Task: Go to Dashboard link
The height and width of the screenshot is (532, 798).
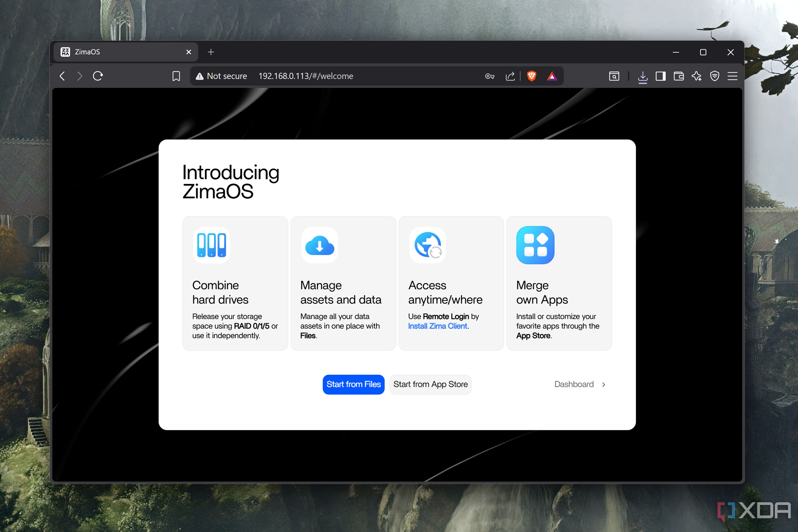Action: [x=574, y=384]
